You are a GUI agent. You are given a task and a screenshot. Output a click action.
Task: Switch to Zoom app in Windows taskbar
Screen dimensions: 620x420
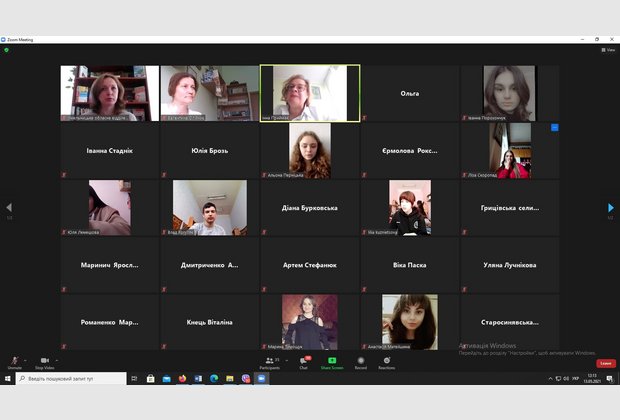[261, 379]
